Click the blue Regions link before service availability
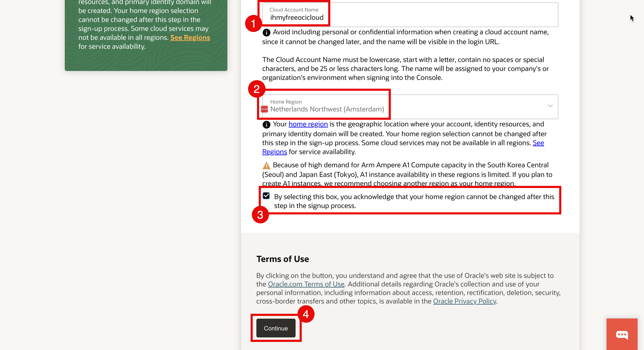This screenshot has height=350, width=644. click(274, 152)
